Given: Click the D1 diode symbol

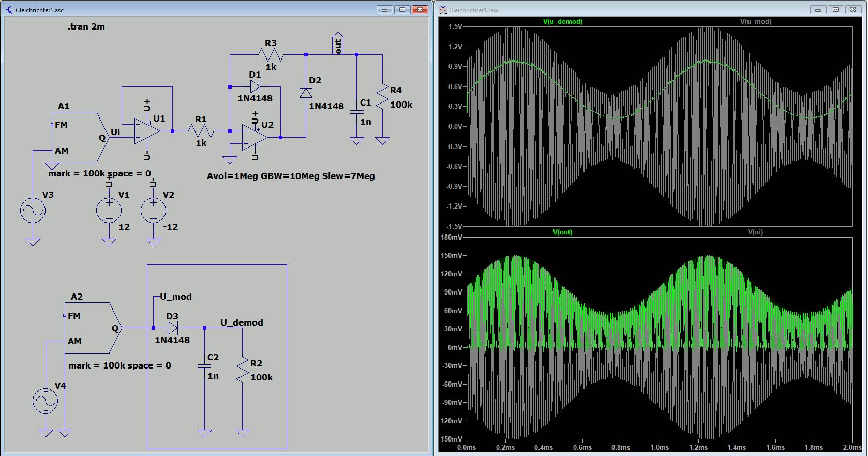Looking at the screenshot, I should point(255,86).
